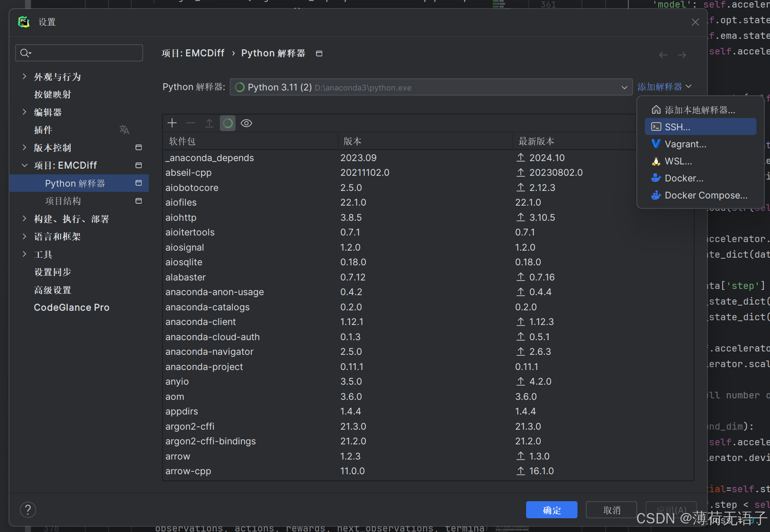
Task: Click upgrade arrow next to 3.10.5
Action: click(521, 217)
